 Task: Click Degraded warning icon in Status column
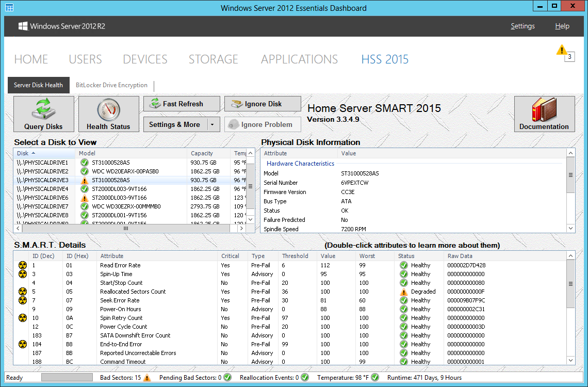pyautogui.click(x=403, y=292)
